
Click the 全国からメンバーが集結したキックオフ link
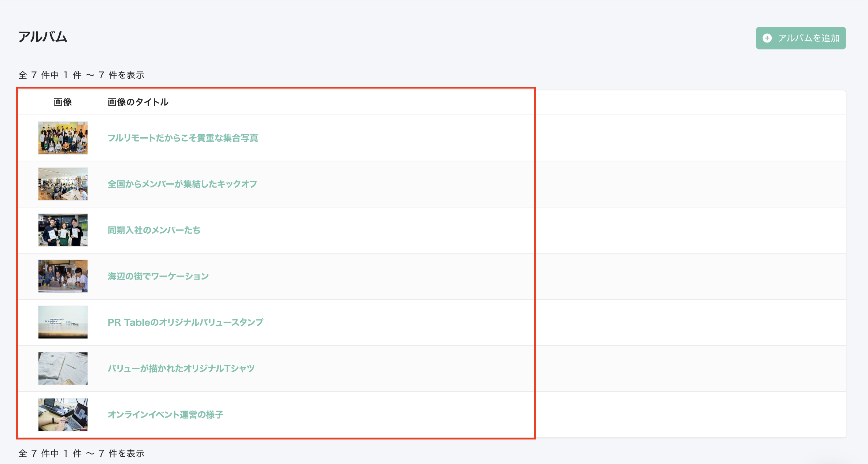pos(182,184)
